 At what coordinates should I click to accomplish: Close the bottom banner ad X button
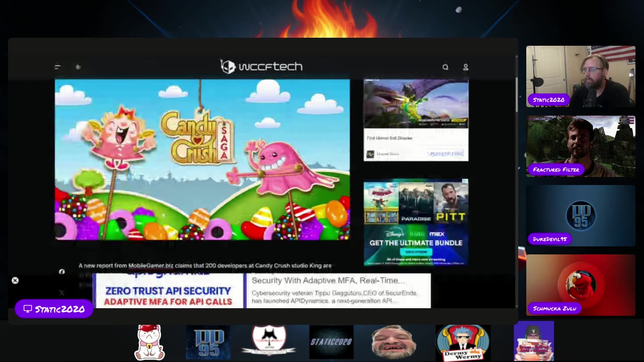(x=15, y=281)
